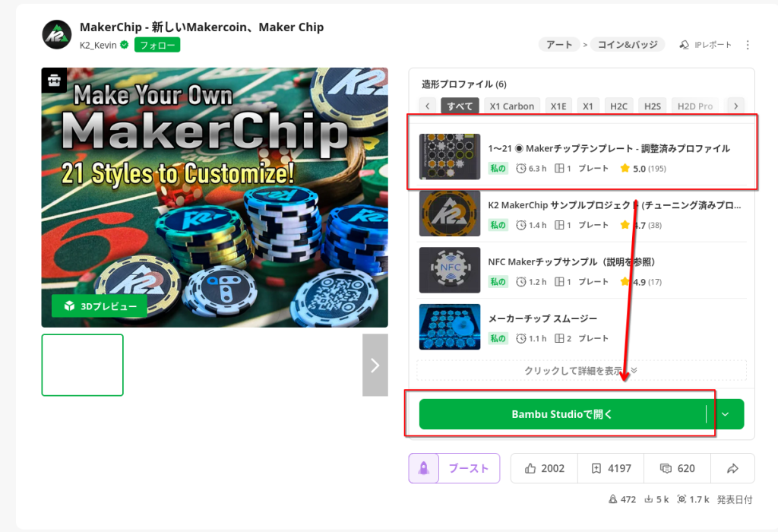Click the toolbox icon on main image
778x532 pixels.
54,80
